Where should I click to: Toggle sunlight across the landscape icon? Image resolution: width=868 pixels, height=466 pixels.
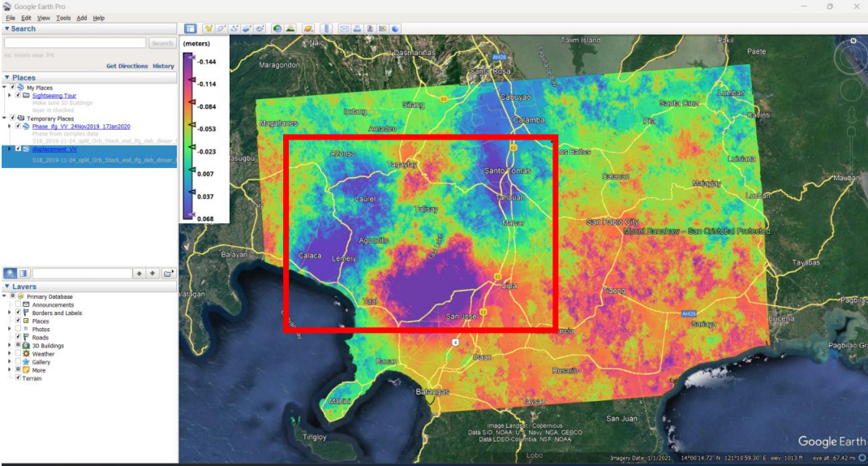pos(290,28)
